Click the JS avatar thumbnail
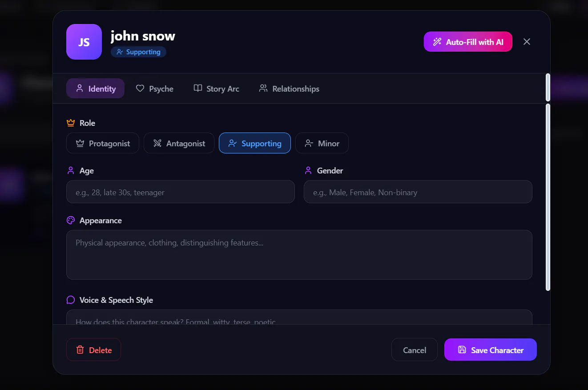This screenshot has height=390, width=588. tap(84, 42)
